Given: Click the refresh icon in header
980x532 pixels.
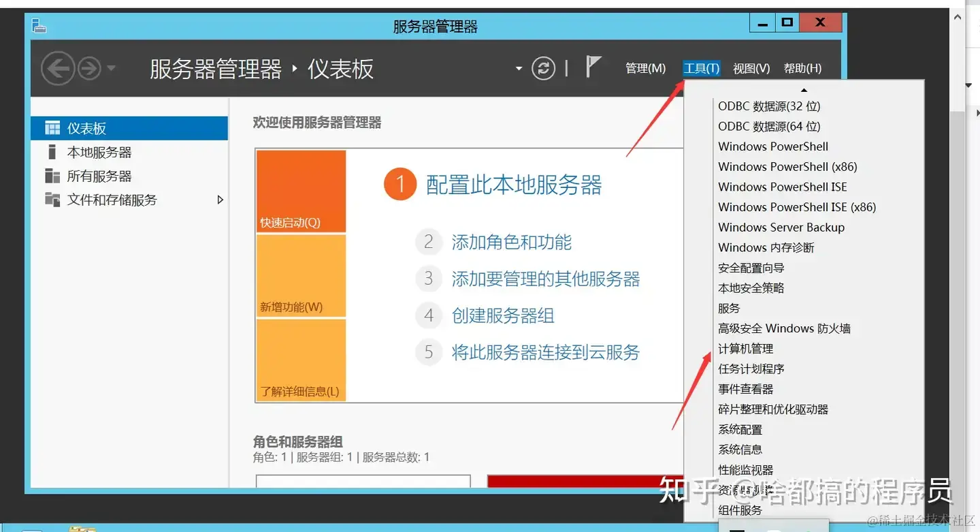Looking at the screenshot, I should coord(543,68).
